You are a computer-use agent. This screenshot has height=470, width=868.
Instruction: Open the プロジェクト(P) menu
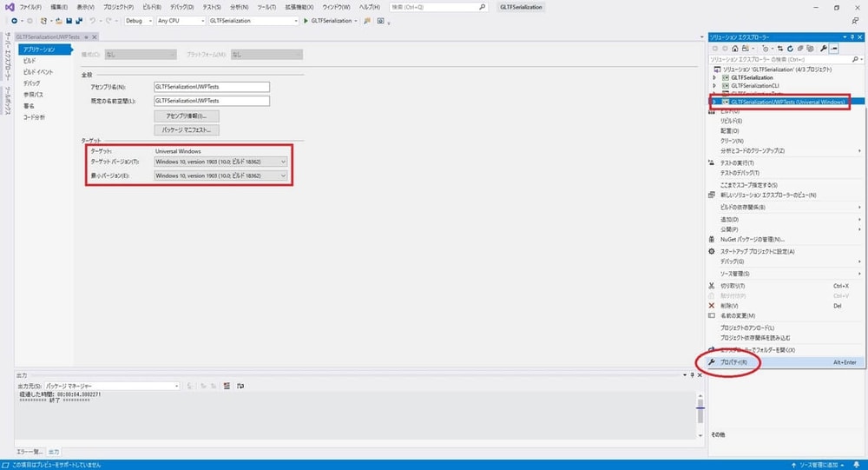[x=118, y=7]
